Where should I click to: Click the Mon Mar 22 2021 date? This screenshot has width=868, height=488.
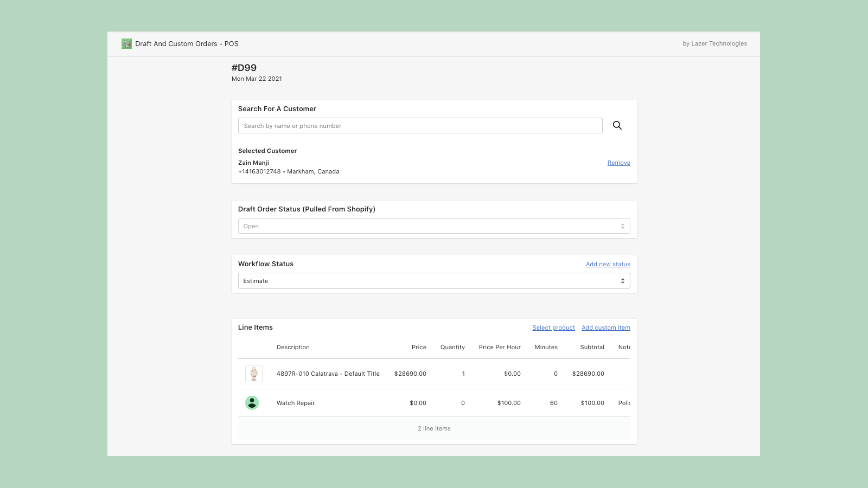(257, 79)
